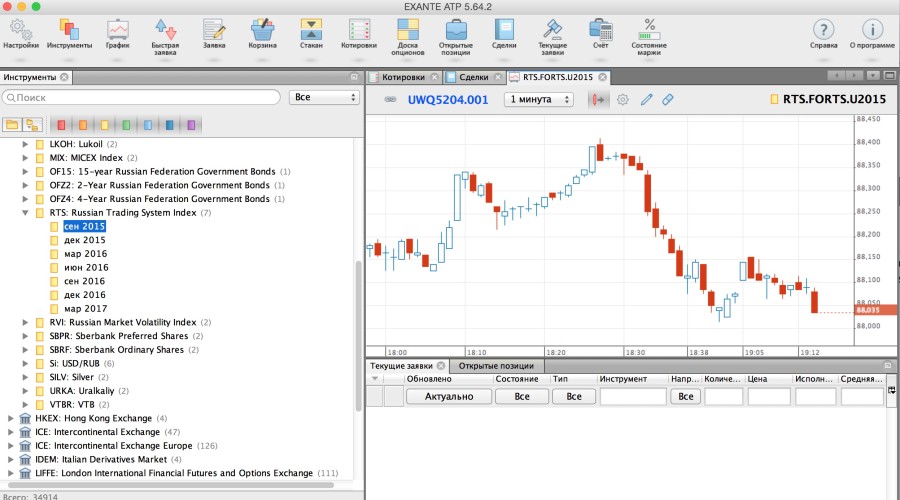Toggle the red instrument type filter
The width and height of the screenshot is (900, 500).
[x=61, y=125]
